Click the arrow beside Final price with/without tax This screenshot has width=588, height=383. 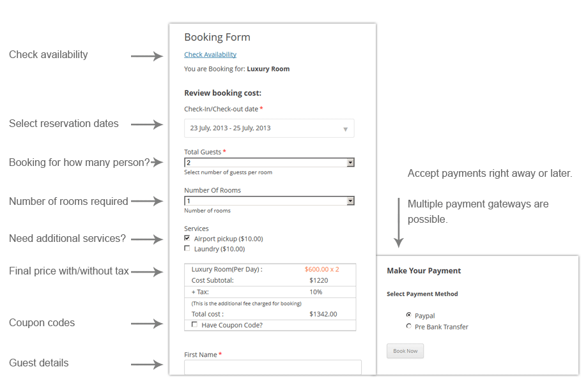(147, 272)
